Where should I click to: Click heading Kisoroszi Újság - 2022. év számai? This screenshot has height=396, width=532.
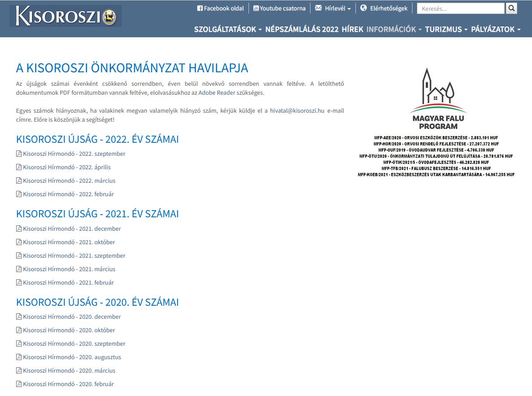tap(98, 139)
